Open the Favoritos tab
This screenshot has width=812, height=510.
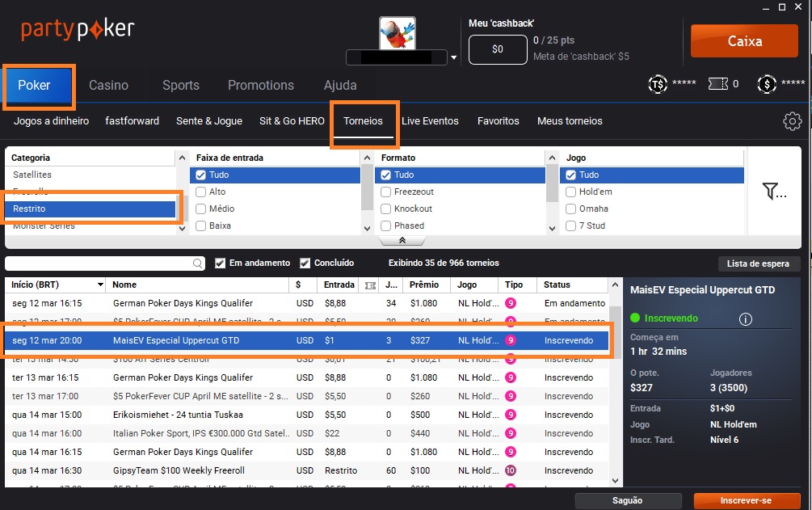click(x=499, y=120)
